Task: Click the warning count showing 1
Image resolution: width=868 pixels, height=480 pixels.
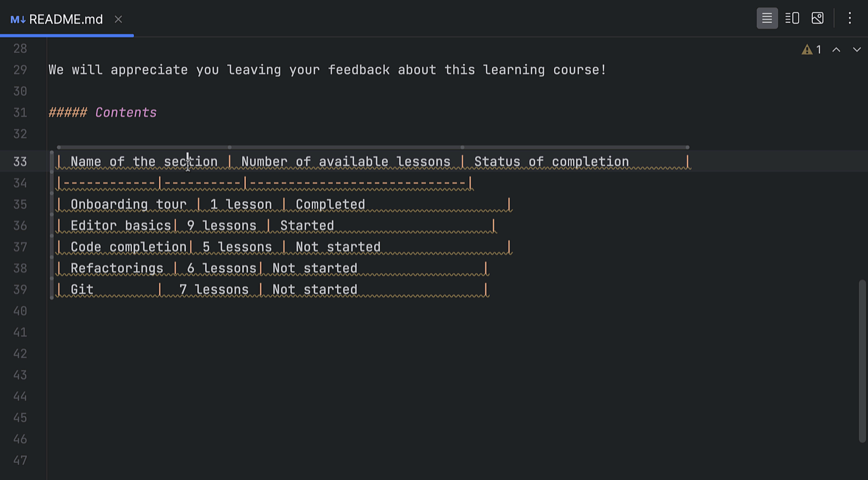Action: (x=819, y=49)
